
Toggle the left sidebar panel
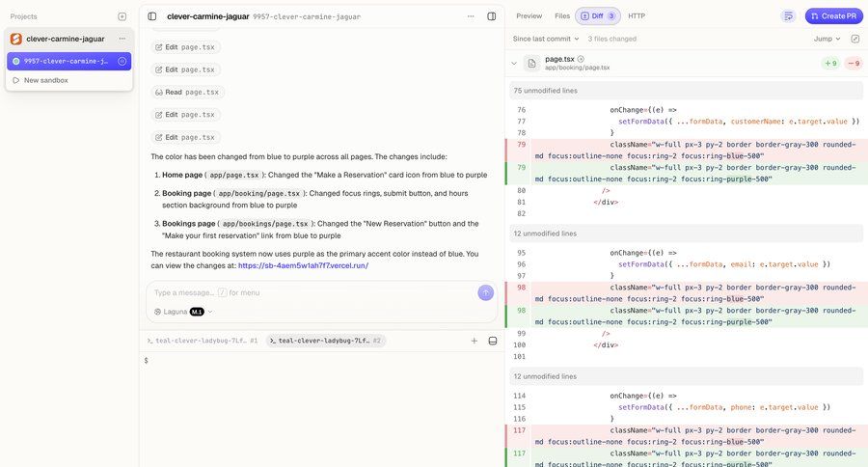152,16
